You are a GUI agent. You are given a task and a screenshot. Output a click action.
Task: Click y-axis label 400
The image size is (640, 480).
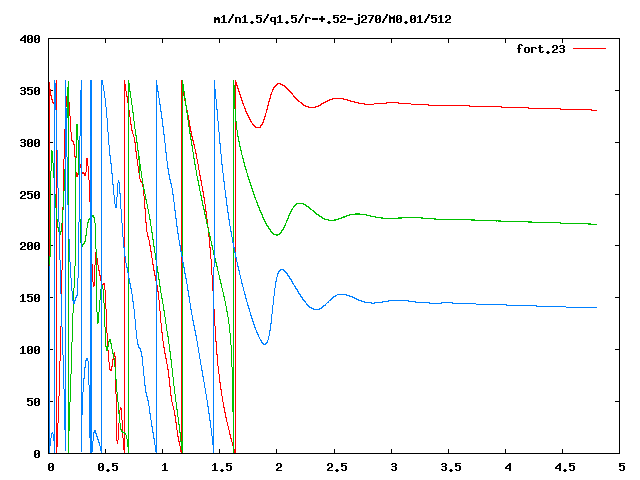30,39
